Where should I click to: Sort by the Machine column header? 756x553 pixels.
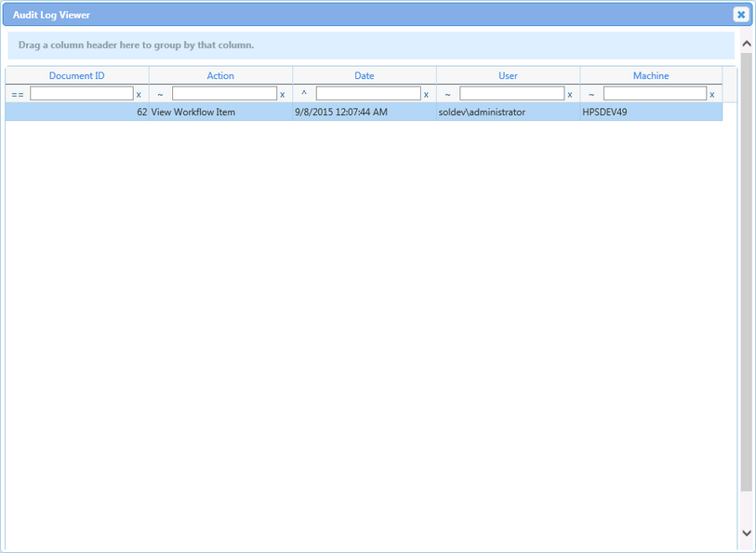[651, 75]
